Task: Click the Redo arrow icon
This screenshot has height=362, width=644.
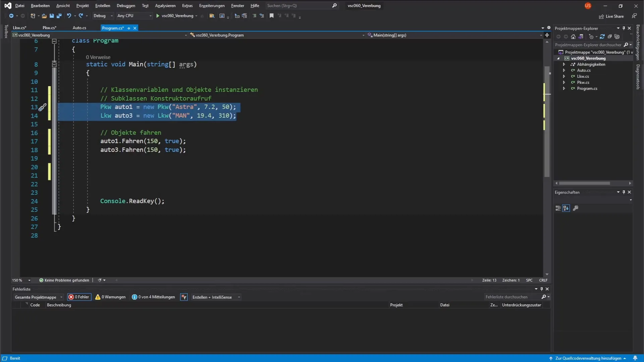Action: coord(81,16)
